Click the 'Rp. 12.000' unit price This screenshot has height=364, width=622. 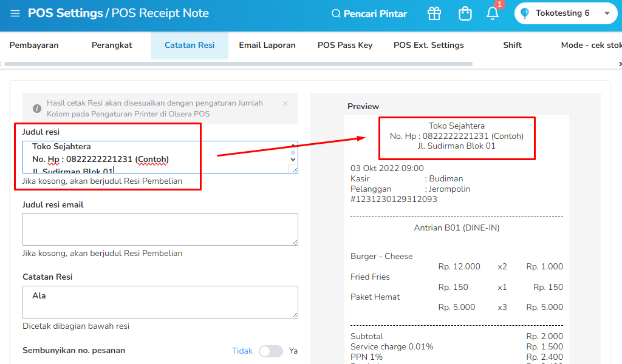tap(459, 266)
